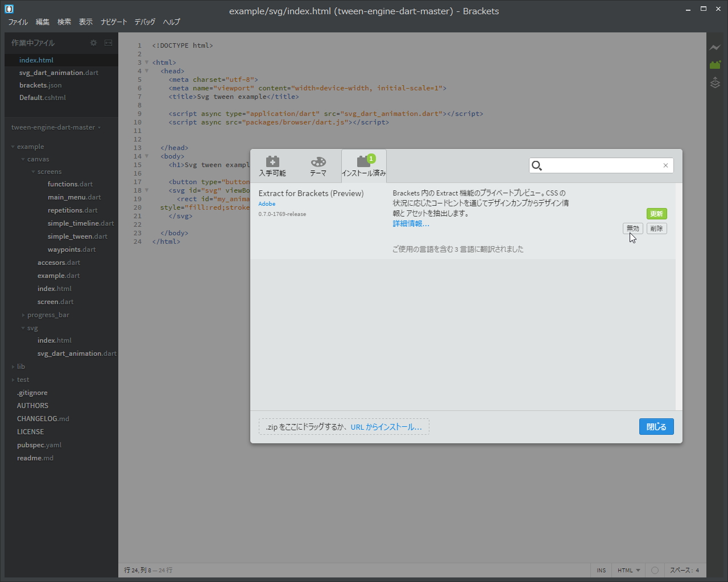This screenshot has height=582, width=728.
Task: Click the 無効 disable button
Action: tap(633, 228)
